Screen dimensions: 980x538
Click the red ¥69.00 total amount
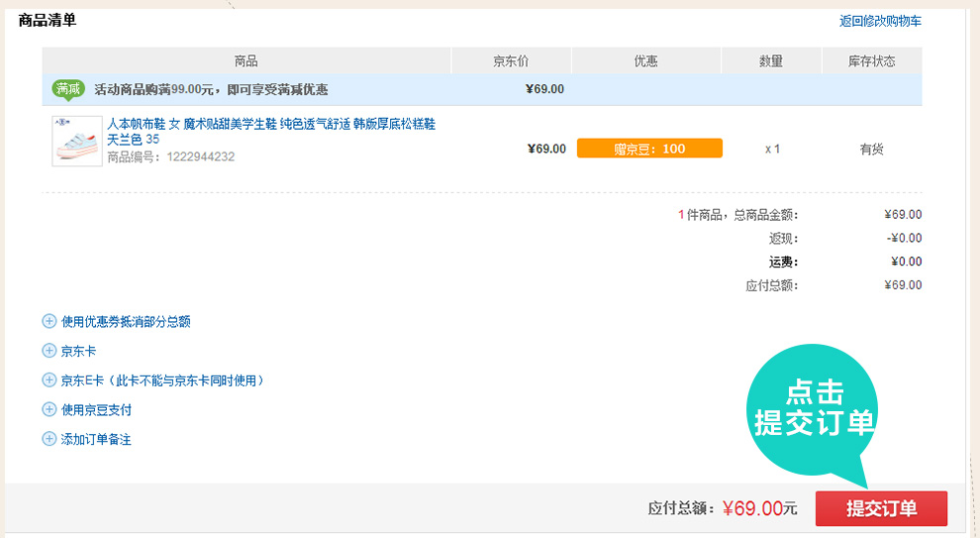753,509
